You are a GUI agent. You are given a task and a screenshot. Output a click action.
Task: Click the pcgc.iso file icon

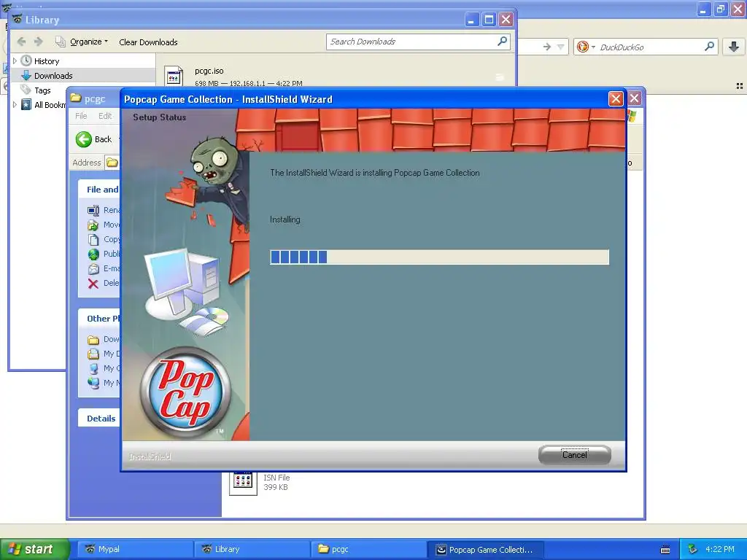[174, 76]
